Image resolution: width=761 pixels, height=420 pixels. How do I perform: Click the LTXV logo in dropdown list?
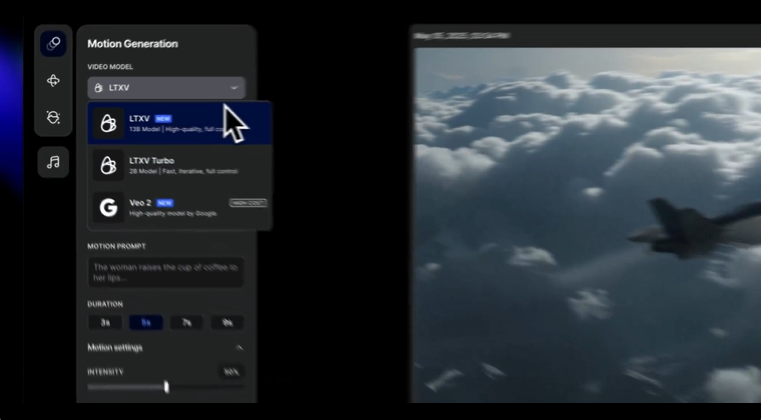pos(108,124)
